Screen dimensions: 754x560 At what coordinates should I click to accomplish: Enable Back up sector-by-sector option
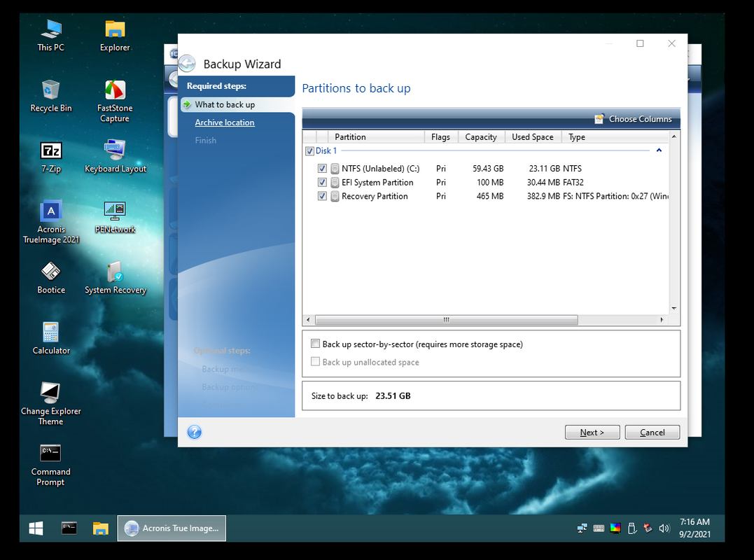316,344
